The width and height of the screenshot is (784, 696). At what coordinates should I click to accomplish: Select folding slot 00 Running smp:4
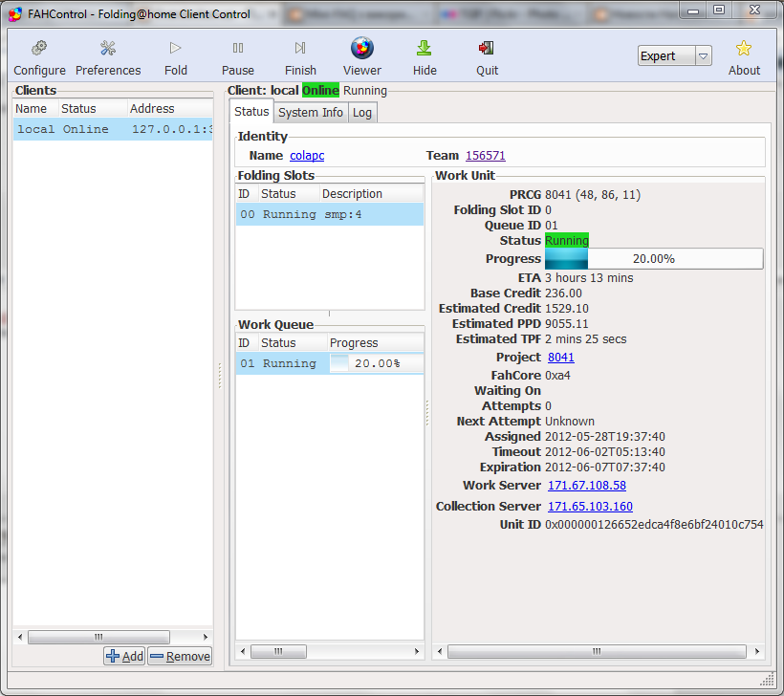click(330, 214)
